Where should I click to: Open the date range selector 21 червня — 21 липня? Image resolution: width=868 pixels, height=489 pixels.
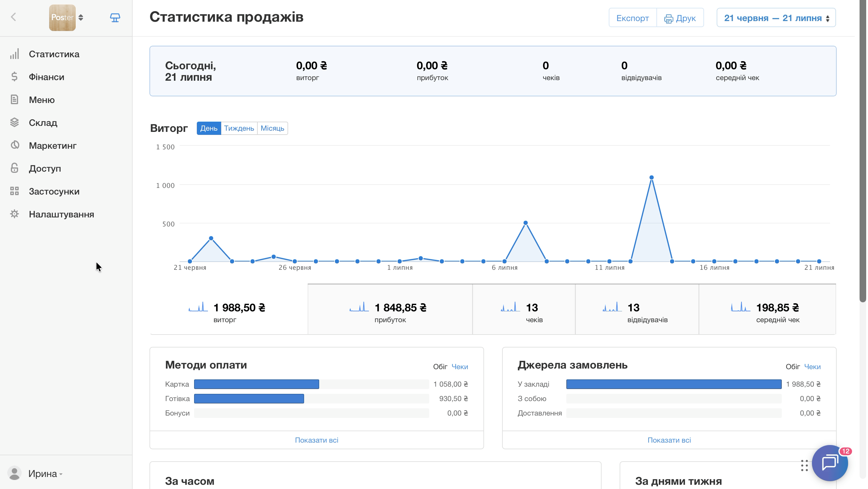pos(776,18)
